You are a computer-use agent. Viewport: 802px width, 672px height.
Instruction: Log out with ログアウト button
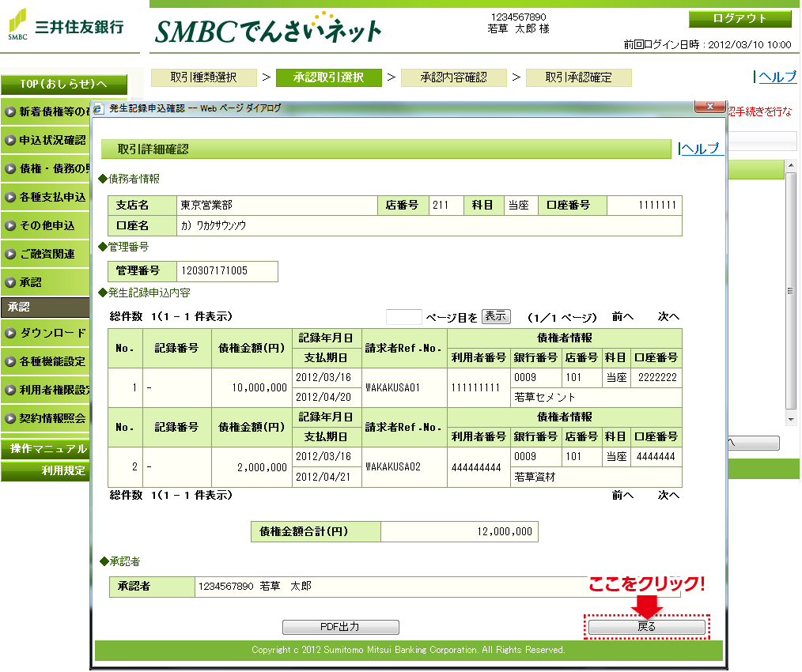[740, 19]
